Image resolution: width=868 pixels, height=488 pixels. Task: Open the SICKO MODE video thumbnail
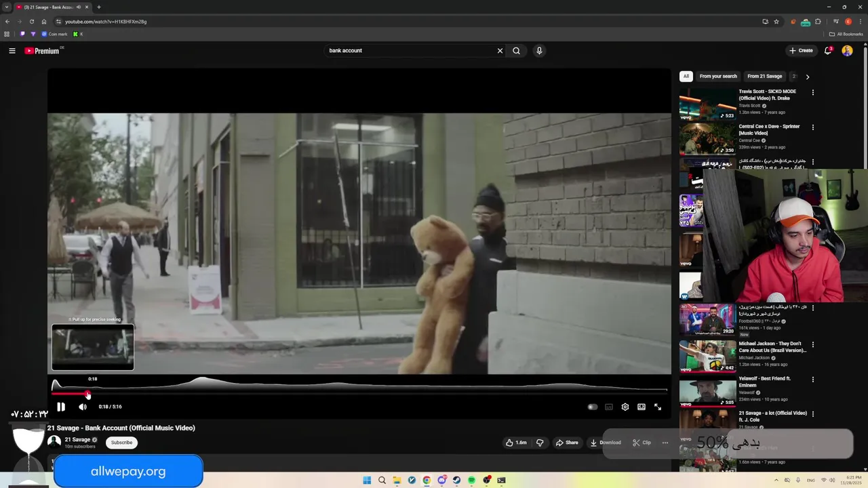tap(707, 104)
